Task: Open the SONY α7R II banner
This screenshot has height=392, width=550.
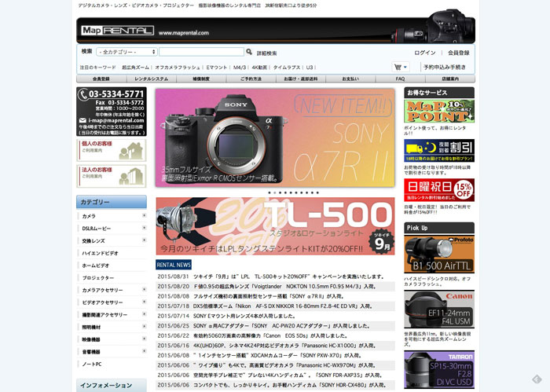Action: pyautogui.click(x=275, y=137)
